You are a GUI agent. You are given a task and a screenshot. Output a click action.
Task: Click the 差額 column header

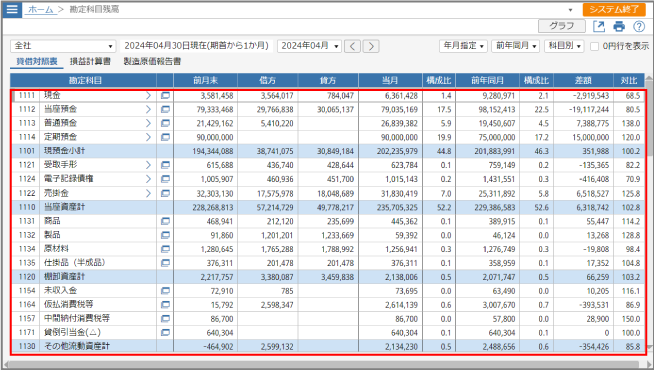pos(583,81)
